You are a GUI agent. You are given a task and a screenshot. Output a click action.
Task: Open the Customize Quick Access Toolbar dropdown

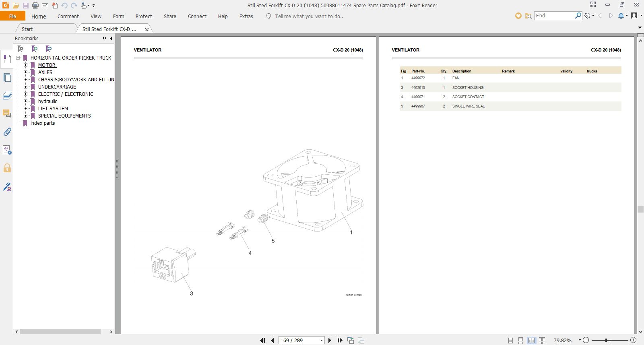click(94, 6)
